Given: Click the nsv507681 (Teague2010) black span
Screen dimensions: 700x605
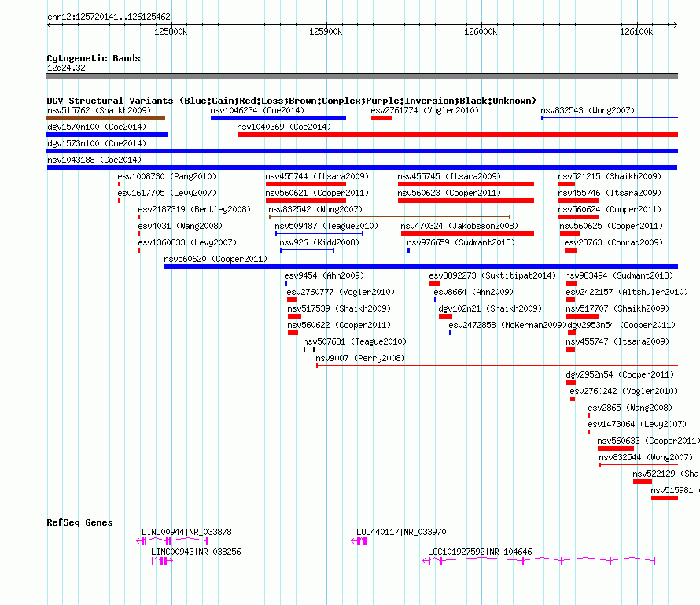Looking at the screenshot, I should (309, 349).
